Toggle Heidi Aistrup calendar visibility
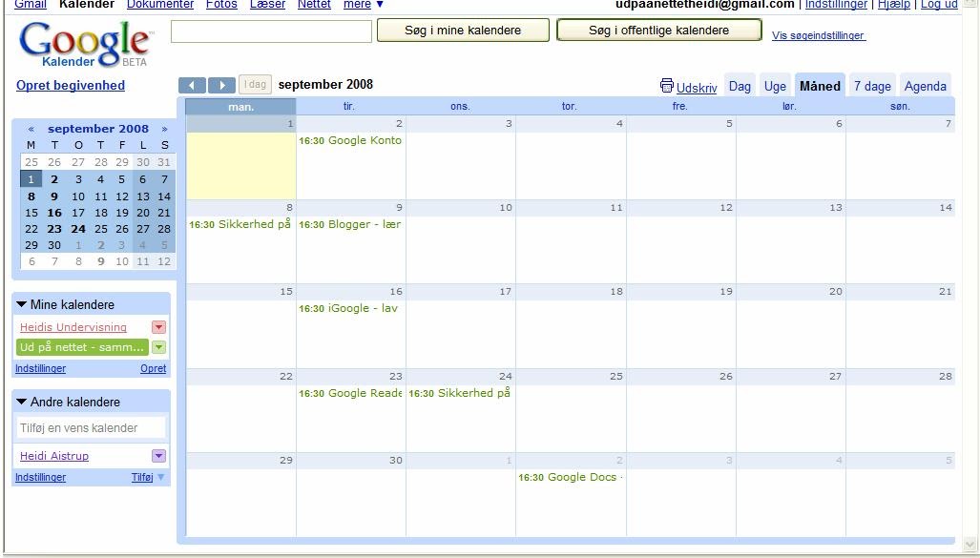 [x=54, y=456]
